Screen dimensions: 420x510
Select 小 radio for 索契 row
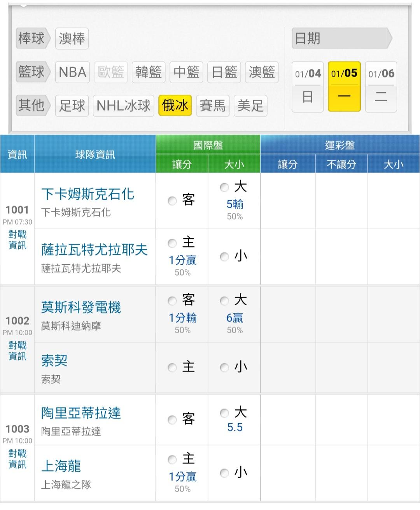tap(224, 368)
